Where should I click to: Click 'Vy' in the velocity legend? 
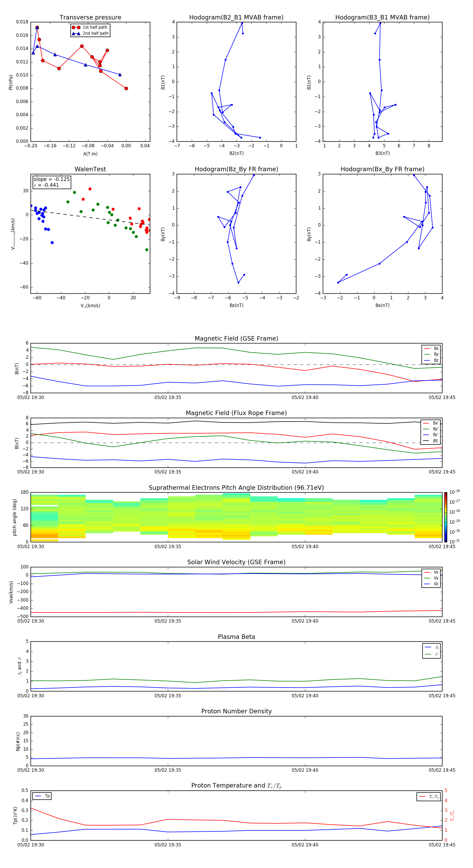[x=431, y=578]
